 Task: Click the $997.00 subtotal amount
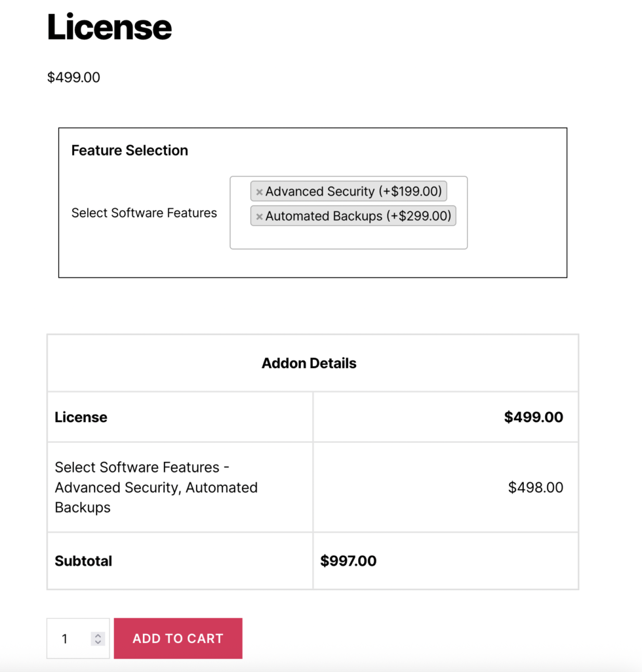point(348,561)
